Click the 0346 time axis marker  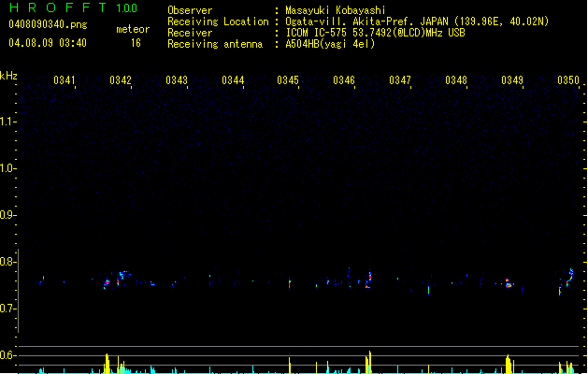344,80
